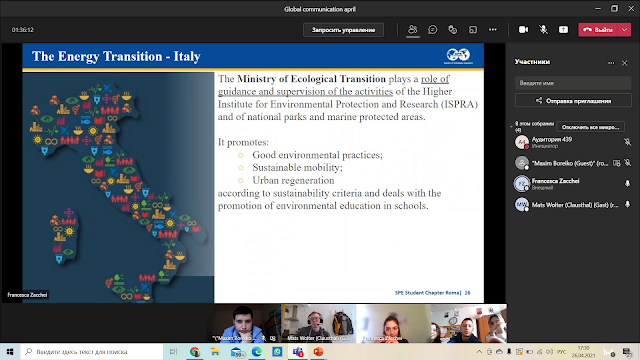The width and height of the screenshot is (640, 360).
Task: Toggle the camera on or off
Action: (523, 29)
